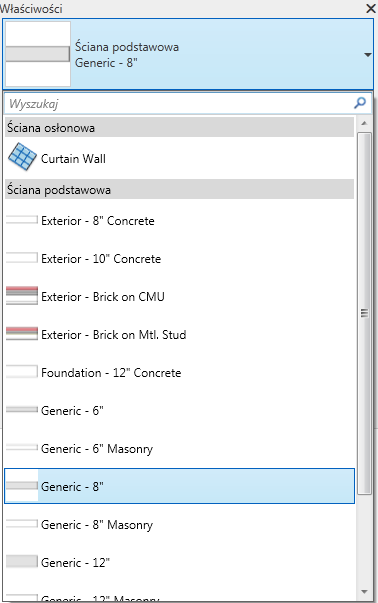Choose Foundation - 12" Concrete wall type
The width and height of the screenshot is (378, 603).
(179, 372)
